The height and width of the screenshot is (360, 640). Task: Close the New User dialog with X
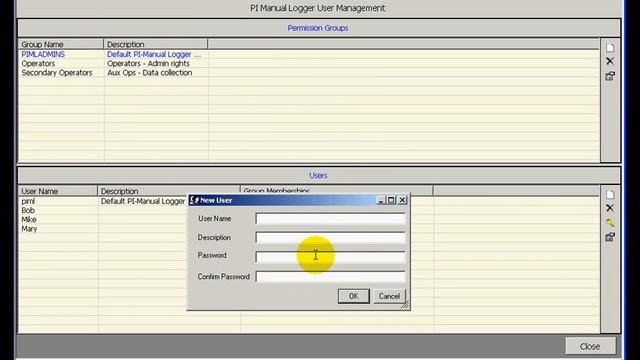click(402, 200)
